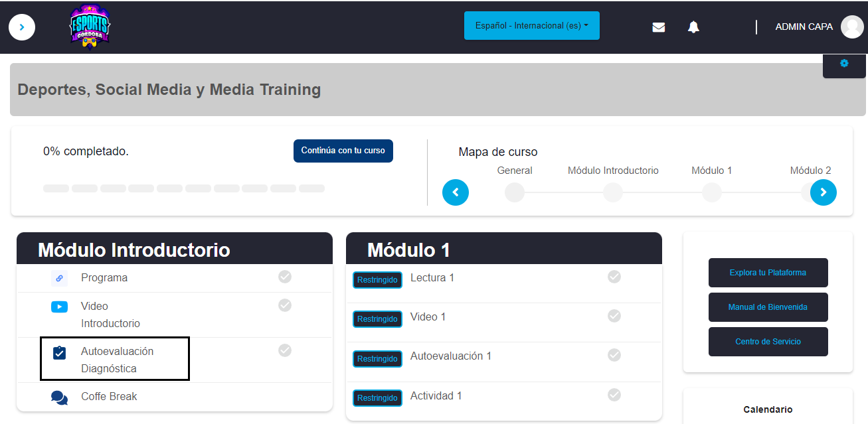
Task: Open the ADMIN CAPA user menu
Action: click(x=804, y=27)
